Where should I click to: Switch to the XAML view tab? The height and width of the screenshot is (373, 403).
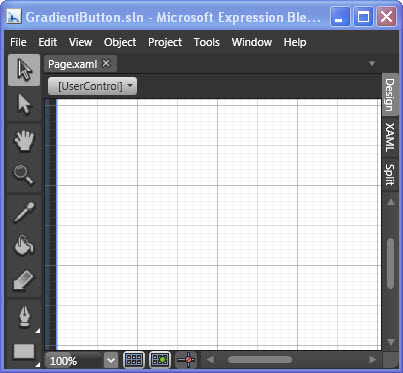(x=390, y=137)
